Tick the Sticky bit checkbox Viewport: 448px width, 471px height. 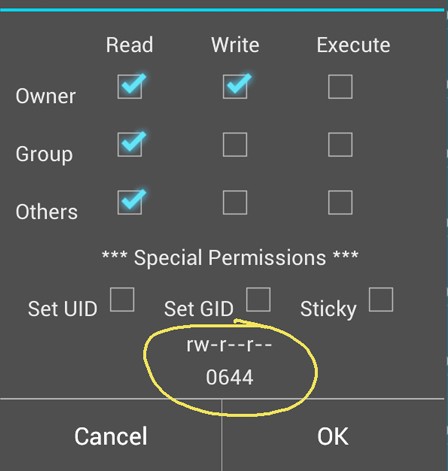[x=381, y=300]
